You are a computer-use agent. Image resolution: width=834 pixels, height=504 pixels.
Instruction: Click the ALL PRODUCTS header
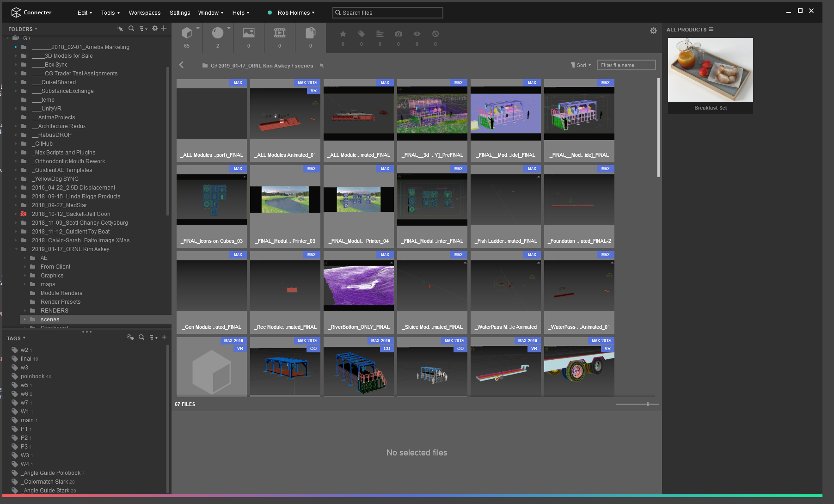tap(686, 30)
